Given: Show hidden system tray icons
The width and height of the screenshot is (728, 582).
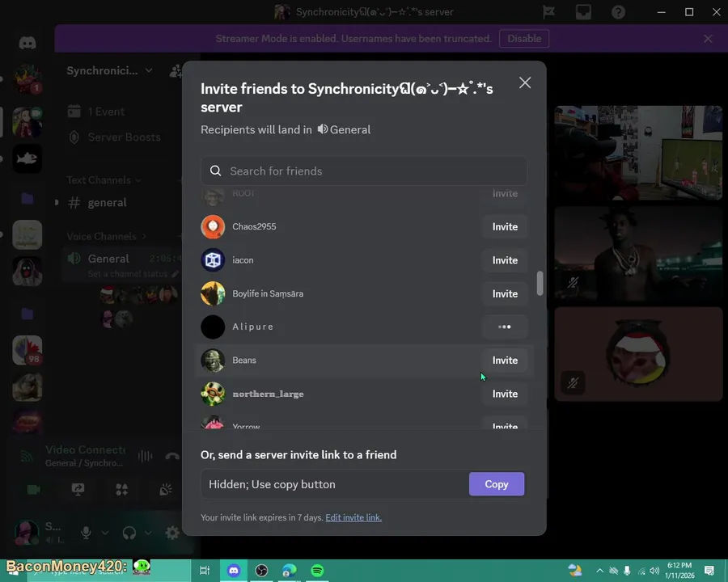Looking at the screenshot, I should [599, 571].
